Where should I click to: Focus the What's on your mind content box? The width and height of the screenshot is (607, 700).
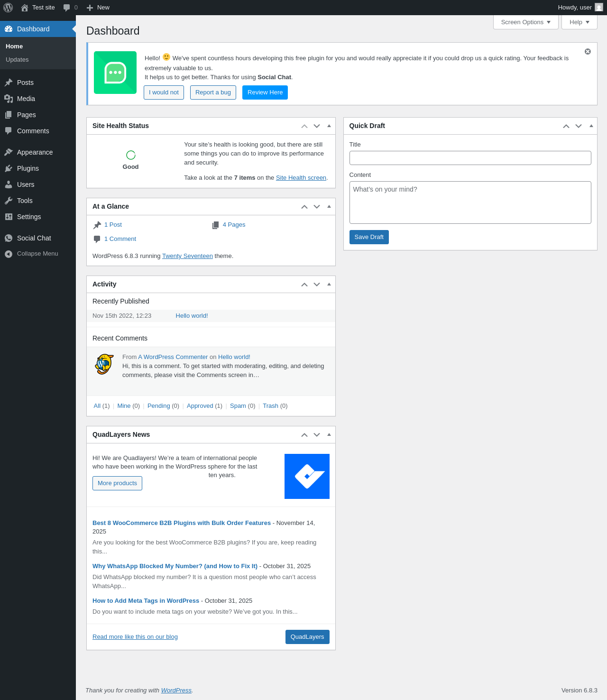(470, 203)
